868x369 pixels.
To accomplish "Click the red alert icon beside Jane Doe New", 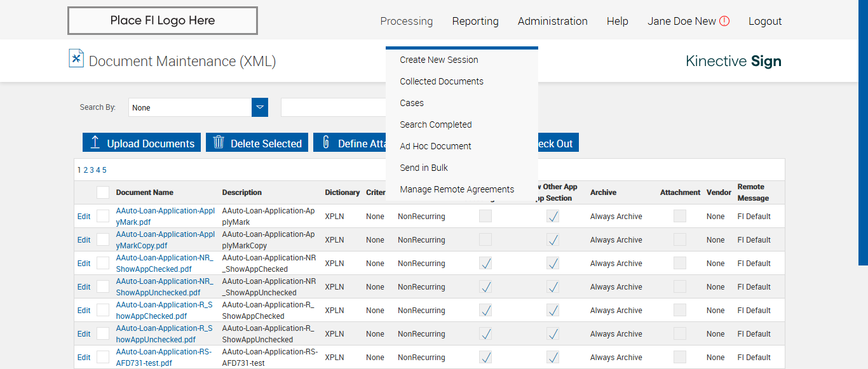I will point(724,21).
